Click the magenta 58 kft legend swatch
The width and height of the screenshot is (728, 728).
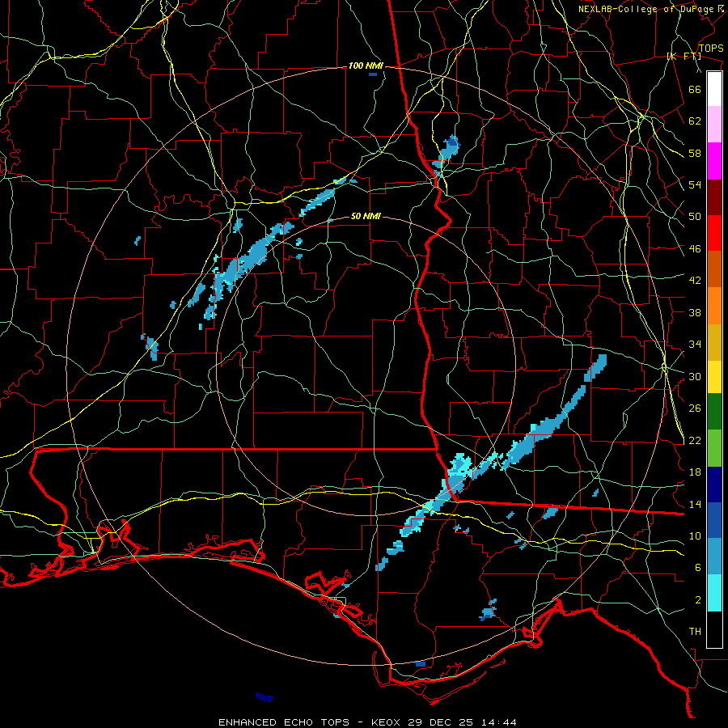[x=714, y=161]
